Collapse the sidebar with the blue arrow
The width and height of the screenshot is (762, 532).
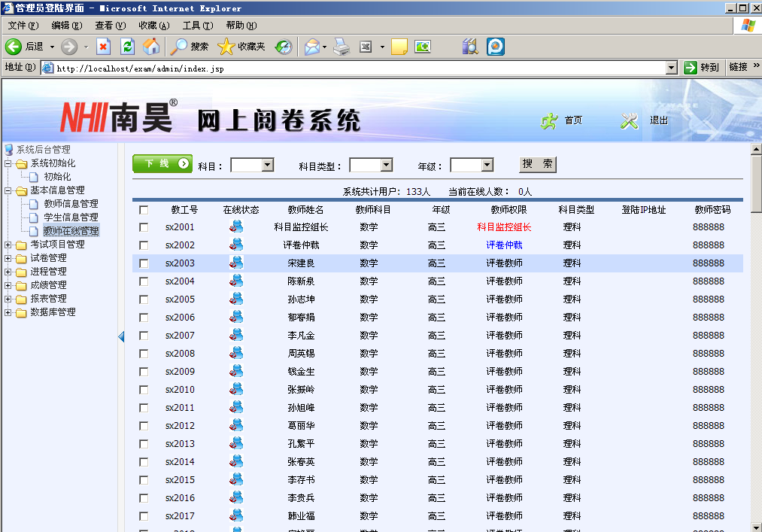(x=121, y=336)
